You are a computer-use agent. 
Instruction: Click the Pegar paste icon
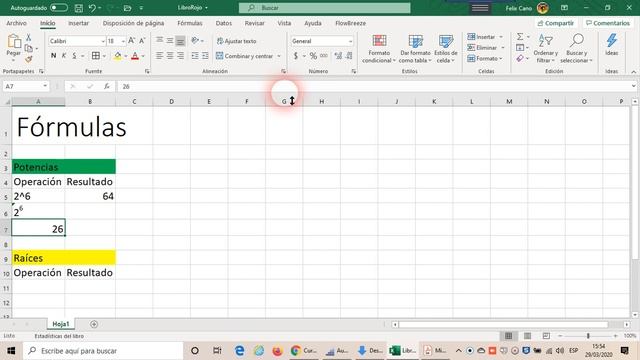13,41
